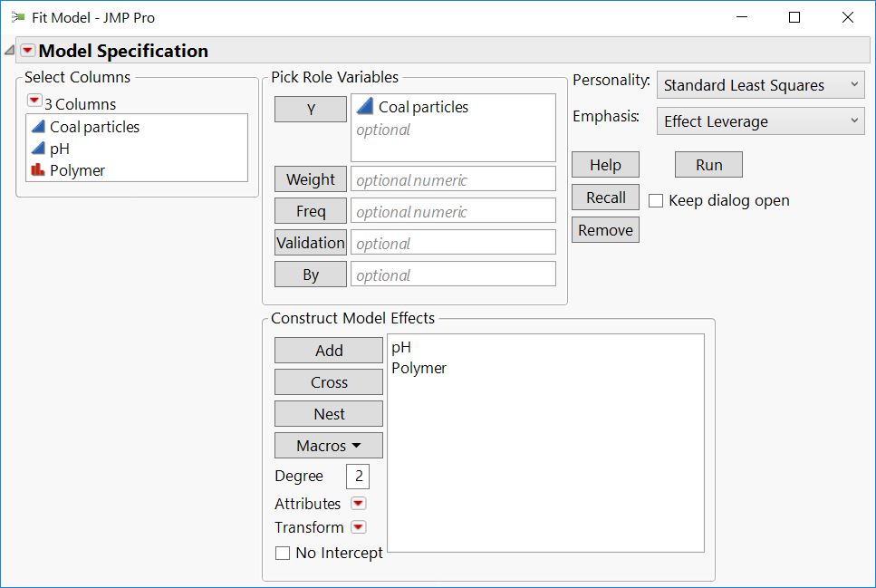This screenshot has height=588, width=876.
Task: Select the Polymer nominal column
Action: 77,170
